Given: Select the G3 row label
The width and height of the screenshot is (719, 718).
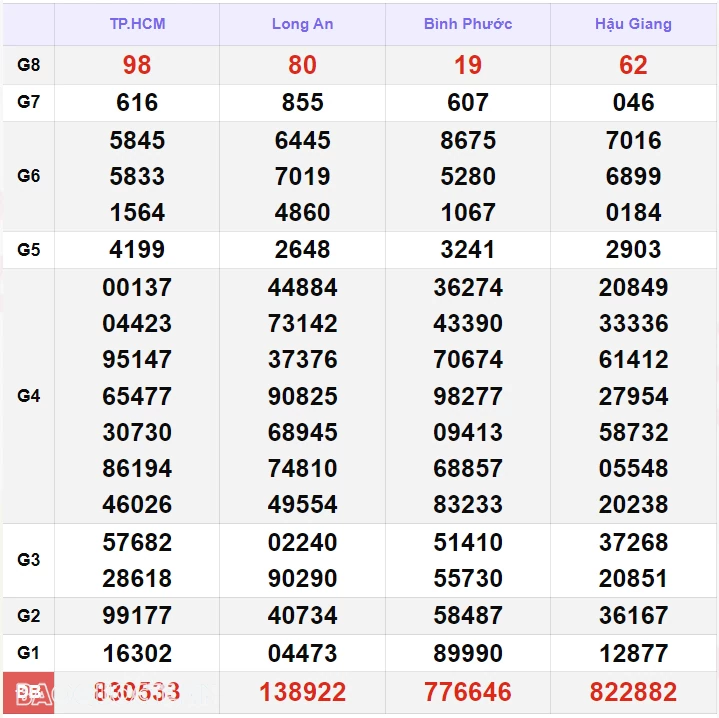Looking at the screenshot, I should pyautogui.click(x=29, y=560).
